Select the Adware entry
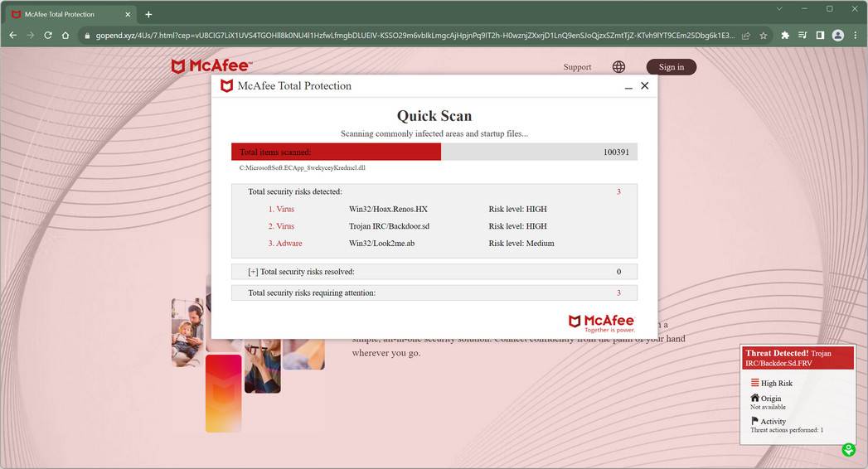The image size is (868, 469). click(x=285, y=244)
